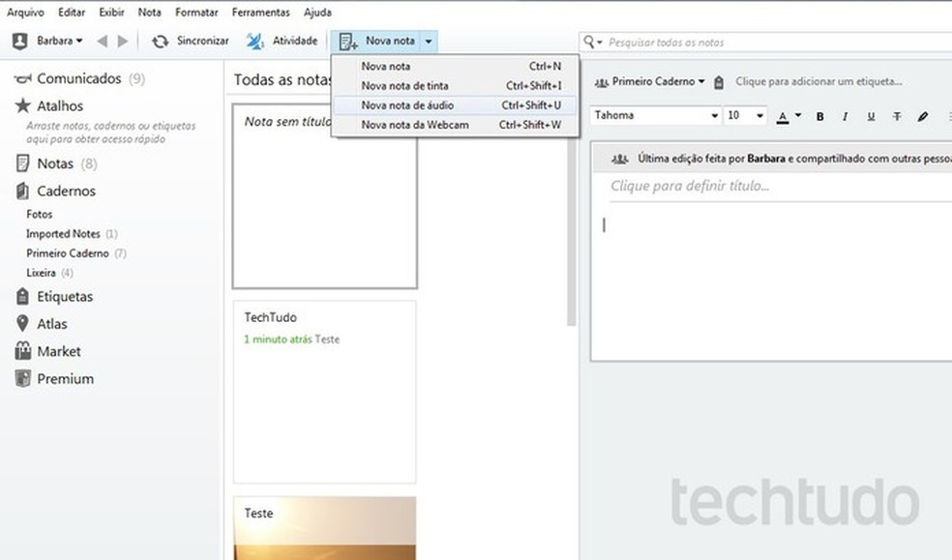Open Imported Notes in the sidebar
Image resolution: width=952 pixels, height=560 pixels.
tap(66, 233)
